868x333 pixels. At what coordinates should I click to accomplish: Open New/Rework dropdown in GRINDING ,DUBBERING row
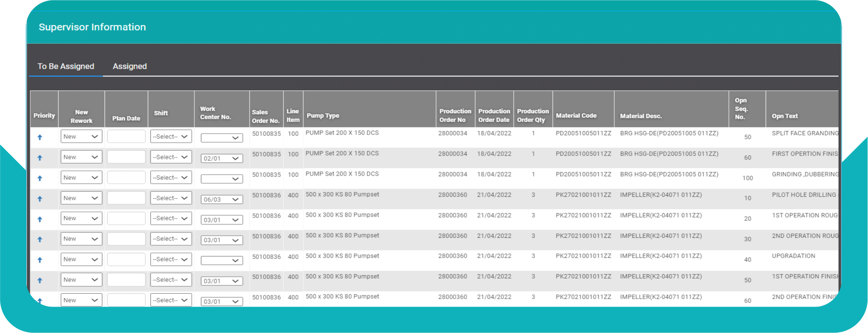pos(81,178)
